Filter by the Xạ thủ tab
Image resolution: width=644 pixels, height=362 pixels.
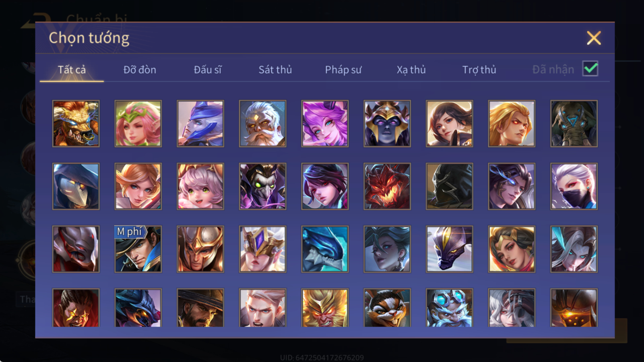[411, 70]
